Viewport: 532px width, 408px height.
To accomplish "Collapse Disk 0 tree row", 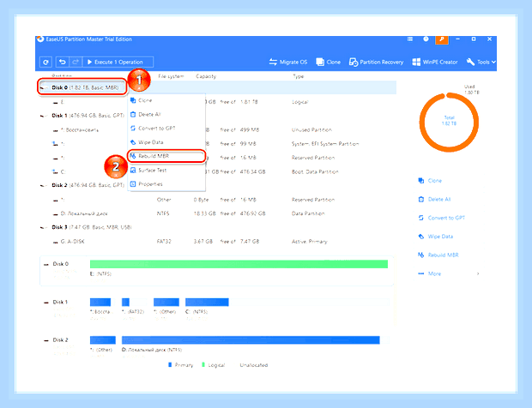I will 44,88.
